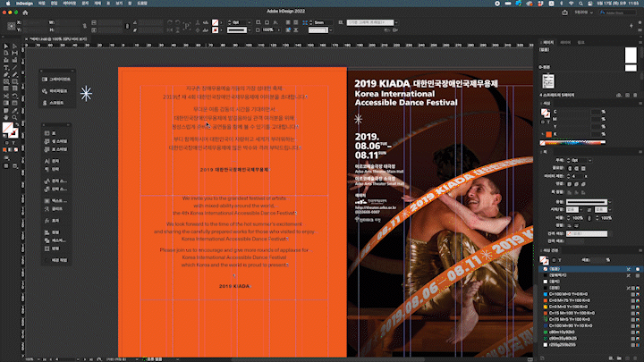Open the 레이아웃 menu
This screenshot has width=644, height=362.
(70, 4)
